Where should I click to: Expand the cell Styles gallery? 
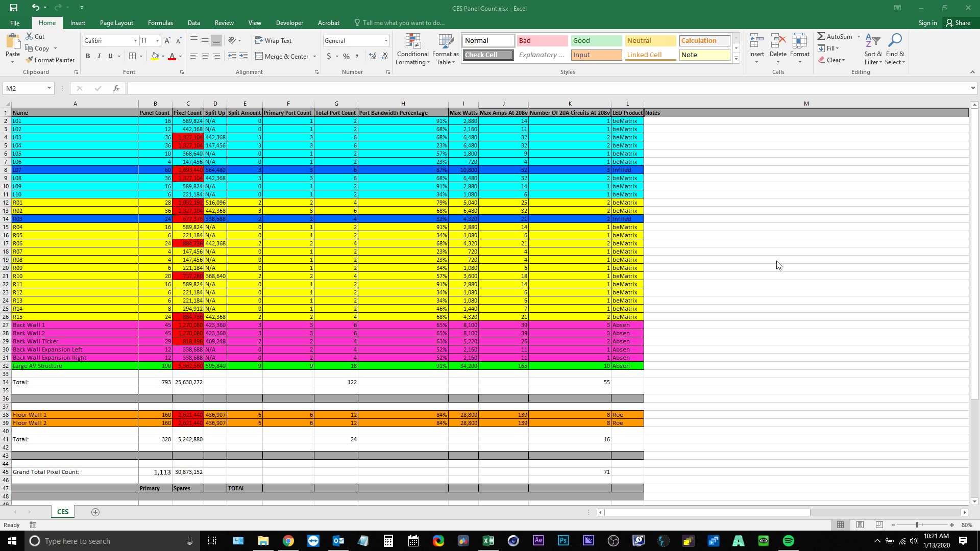[736, 59]
